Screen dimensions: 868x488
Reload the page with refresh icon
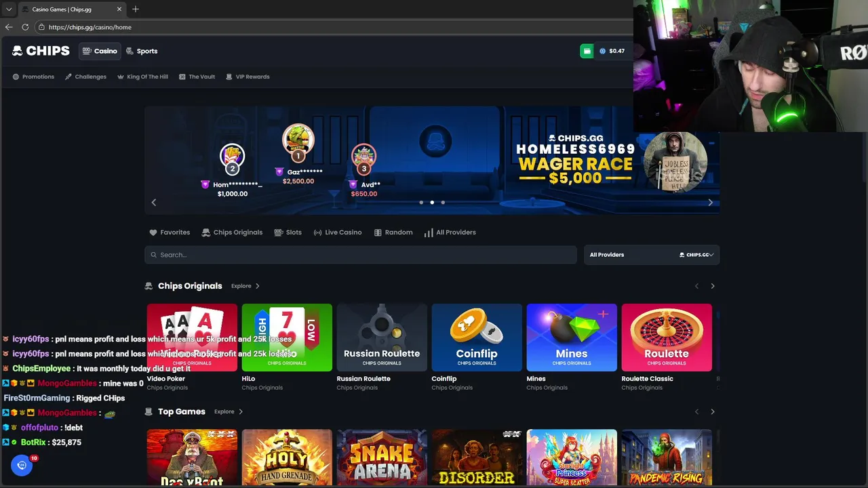pos(25,27)
